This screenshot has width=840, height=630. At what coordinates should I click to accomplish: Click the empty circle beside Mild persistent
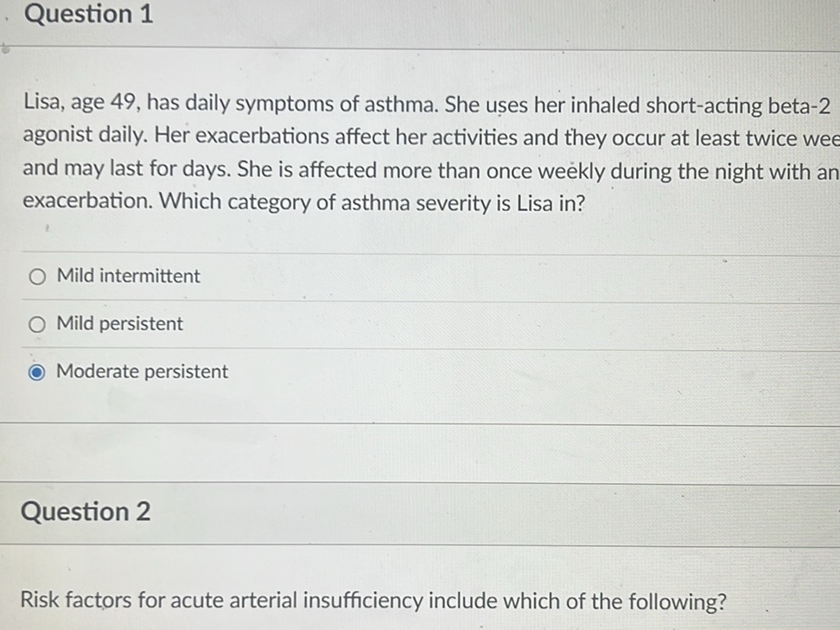coord(37,323)
